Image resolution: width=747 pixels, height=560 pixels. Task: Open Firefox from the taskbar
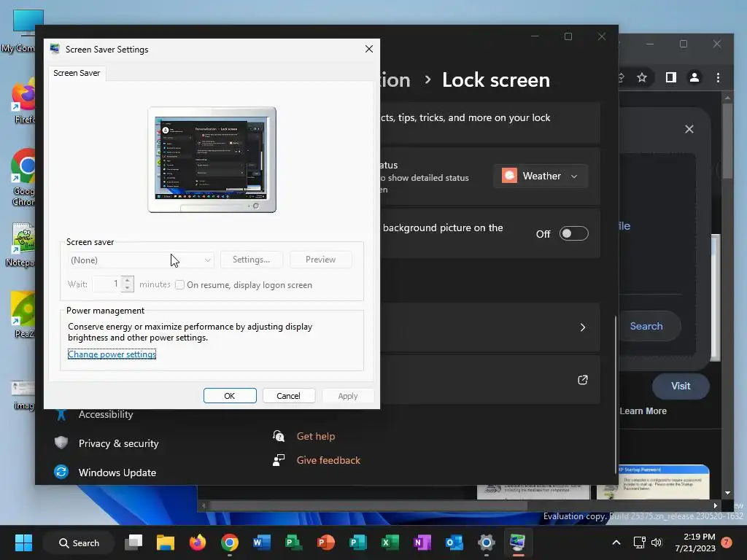click(x=197, y=542)
